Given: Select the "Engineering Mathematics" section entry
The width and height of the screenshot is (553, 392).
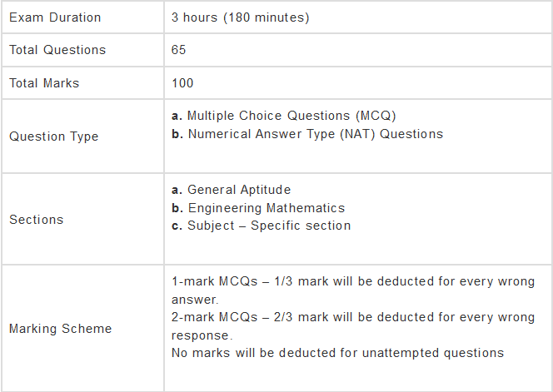Looking at the screenshot, I should point(267,208).
